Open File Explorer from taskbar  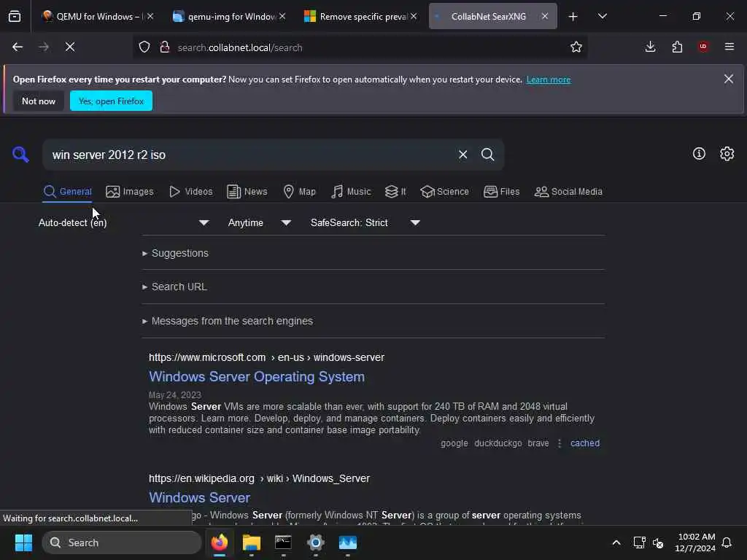point(251,542)
